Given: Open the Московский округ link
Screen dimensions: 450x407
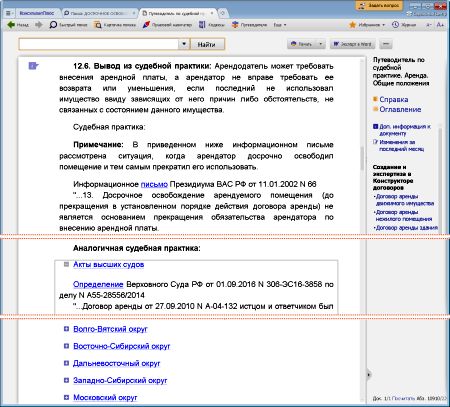Looking at the screenshot, I should [x=105, y=397].
